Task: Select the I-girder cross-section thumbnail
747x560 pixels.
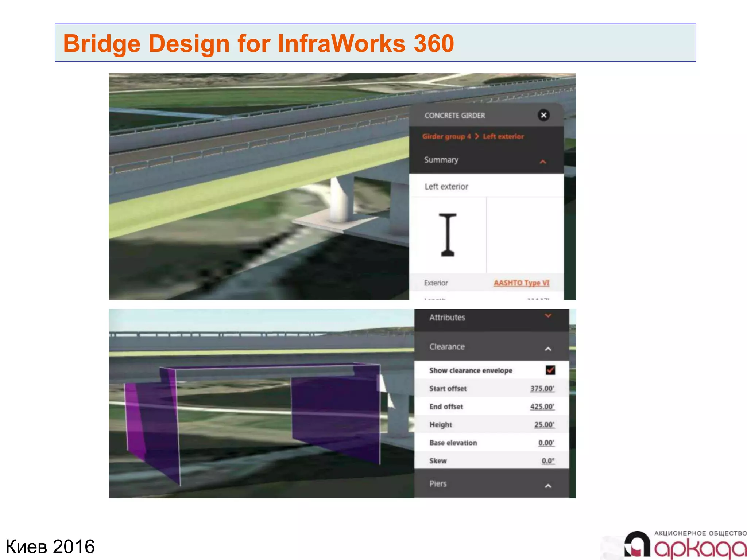Action: (448, 235)
